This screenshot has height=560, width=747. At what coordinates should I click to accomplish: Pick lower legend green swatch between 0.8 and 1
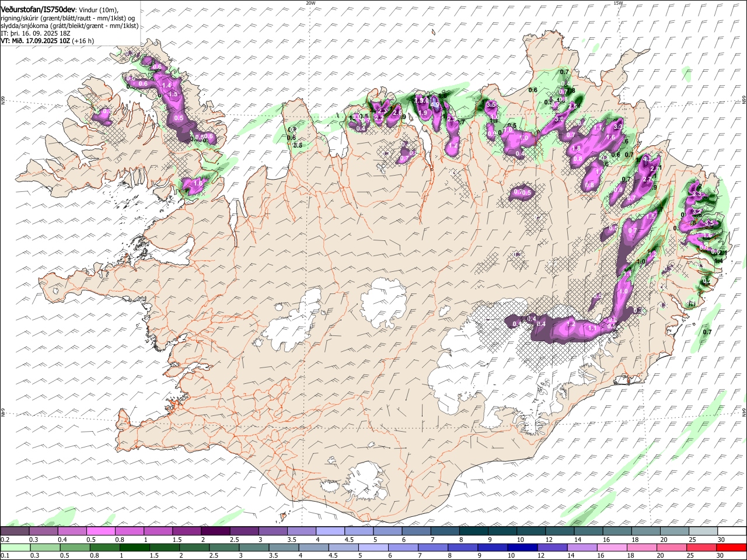click(104, 547)
